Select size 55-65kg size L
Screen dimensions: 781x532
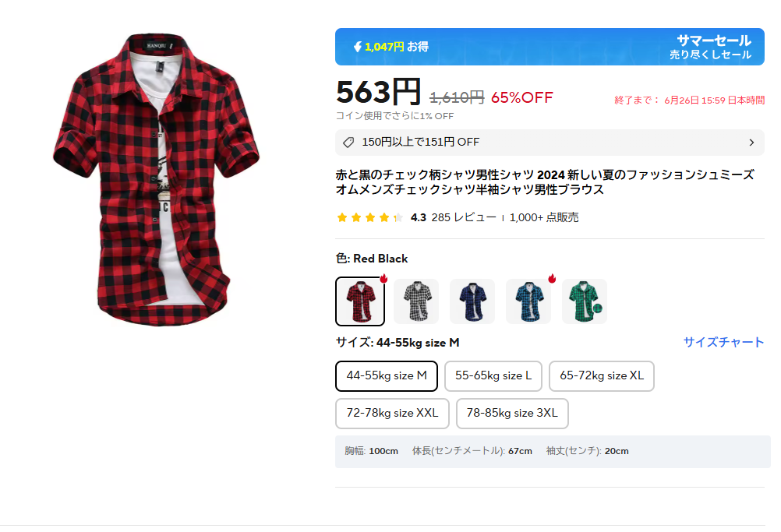(493, 376)
